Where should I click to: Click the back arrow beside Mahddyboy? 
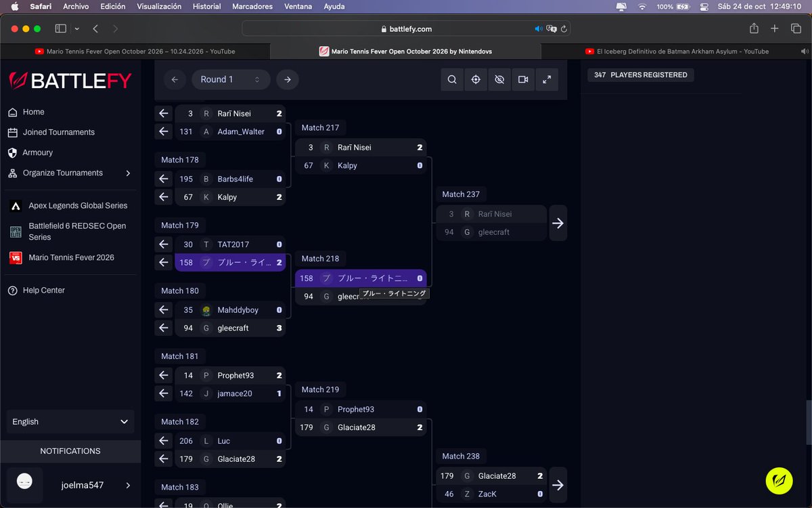[164, 310]
